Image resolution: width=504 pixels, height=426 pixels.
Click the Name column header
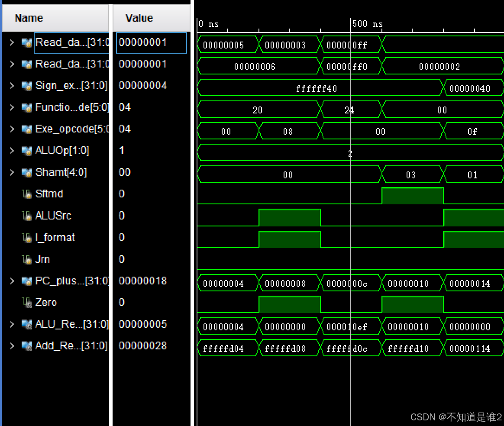pyautogui.click(x=29, y=18)
